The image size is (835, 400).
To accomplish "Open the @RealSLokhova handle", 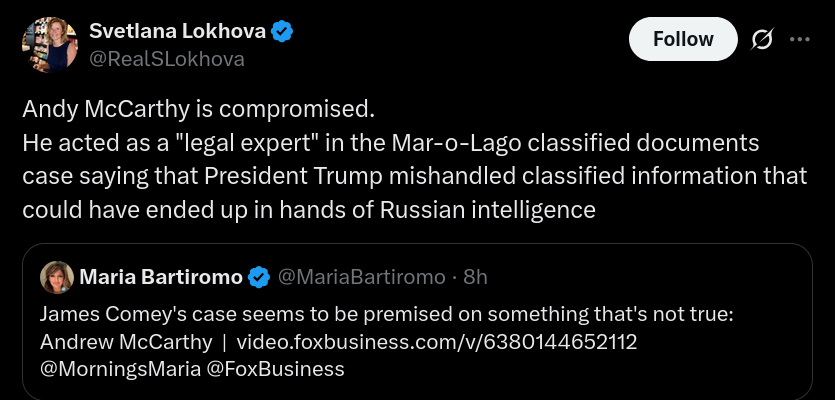I will (167, 59).
